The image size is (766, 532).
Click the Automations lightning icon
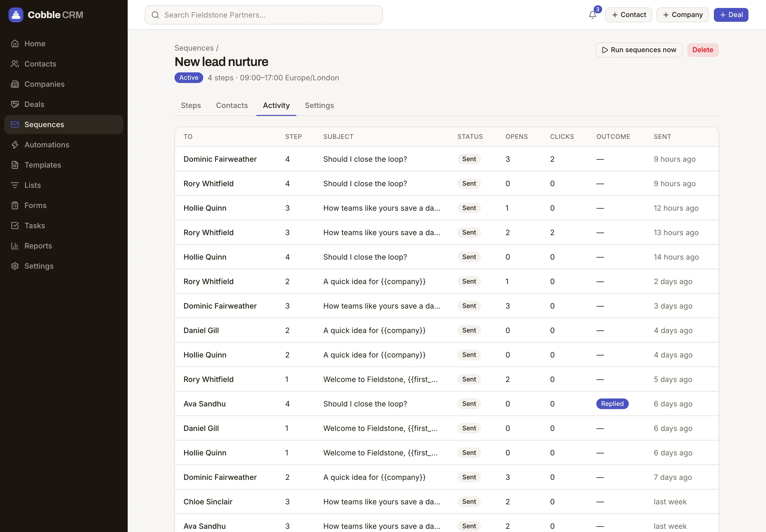click(x=15, y=145)
